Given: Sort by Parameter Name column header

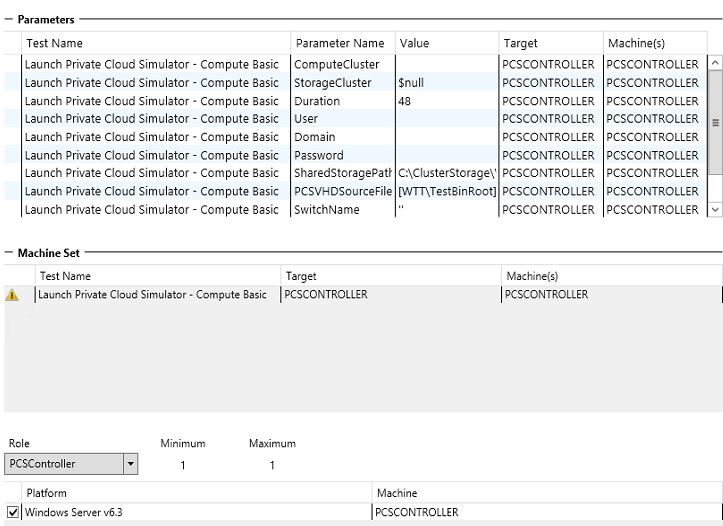Looking at the screenshot, I should tap(340, 43).
